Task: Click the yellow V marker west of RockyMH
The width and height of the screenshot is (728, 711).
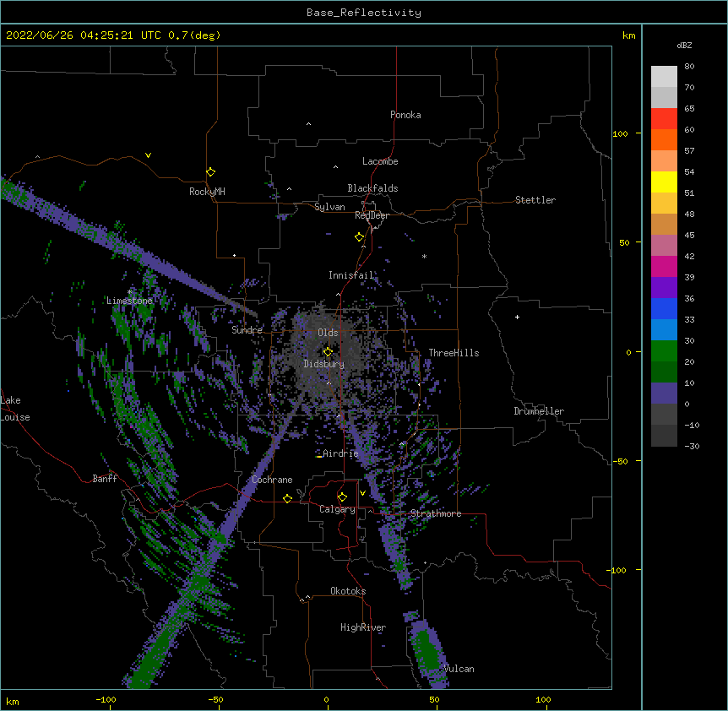Action: click(x=148, y=155)
